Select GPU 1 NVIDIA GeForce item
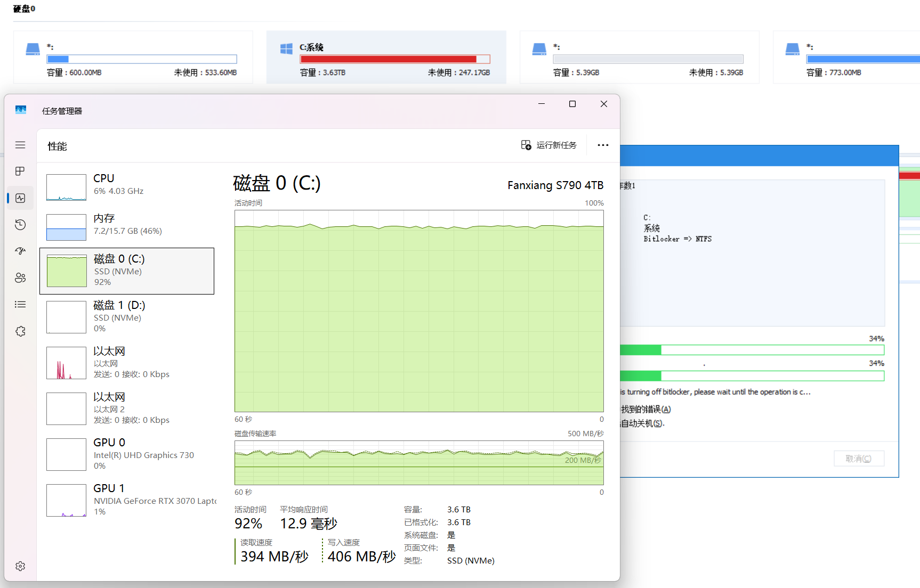 [127, 500]
